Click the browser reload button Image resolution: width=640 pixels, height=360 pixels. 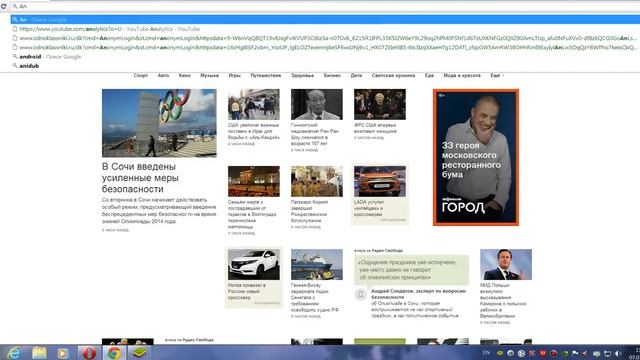coord(4,6)
